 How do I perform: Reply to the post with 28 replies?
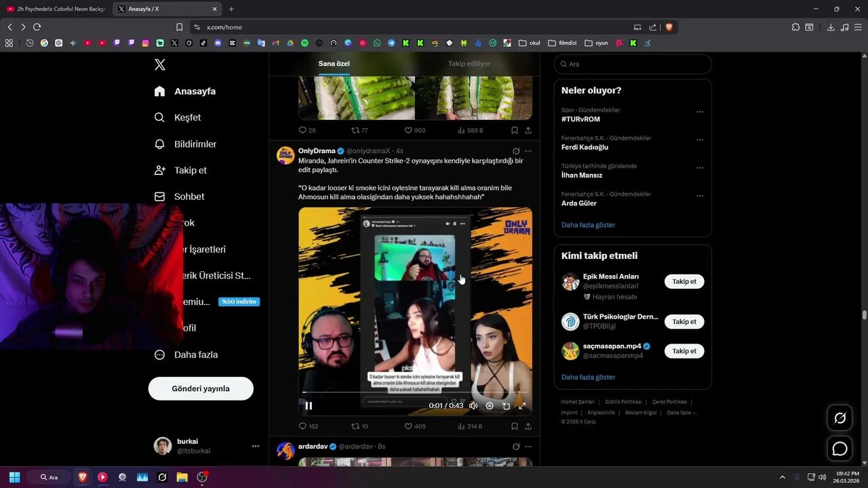coord(307,130)
